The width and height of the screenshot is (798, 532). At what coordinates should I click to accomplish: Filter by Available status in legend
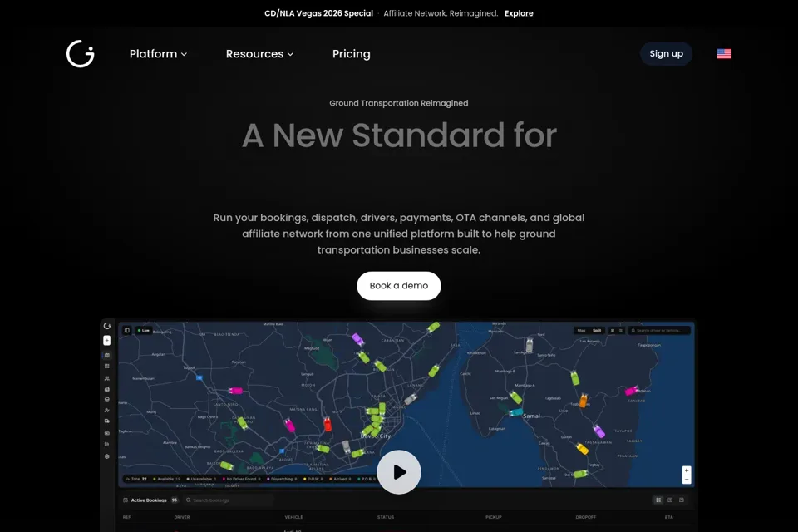(166, 479)
